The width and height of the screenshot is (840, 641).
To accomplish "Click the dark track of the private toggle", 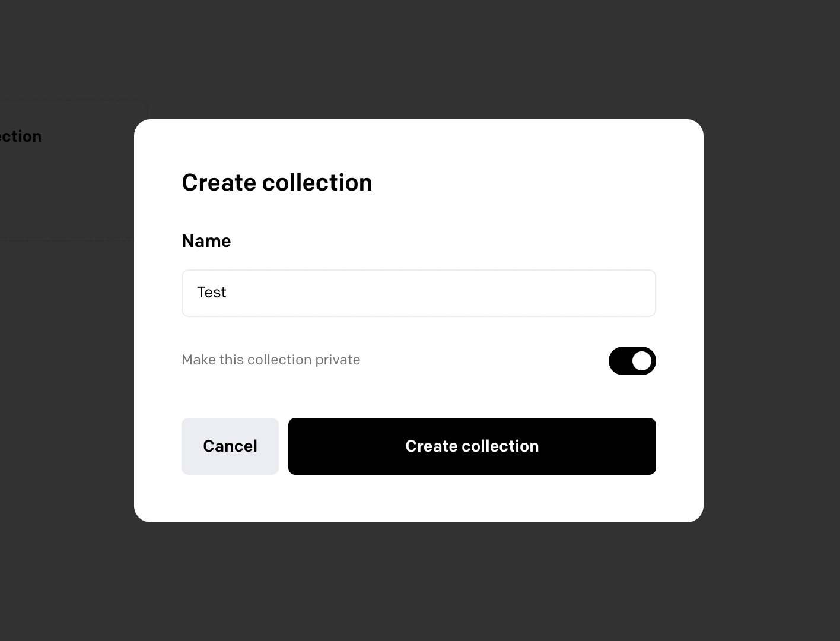I will (619, 361).
